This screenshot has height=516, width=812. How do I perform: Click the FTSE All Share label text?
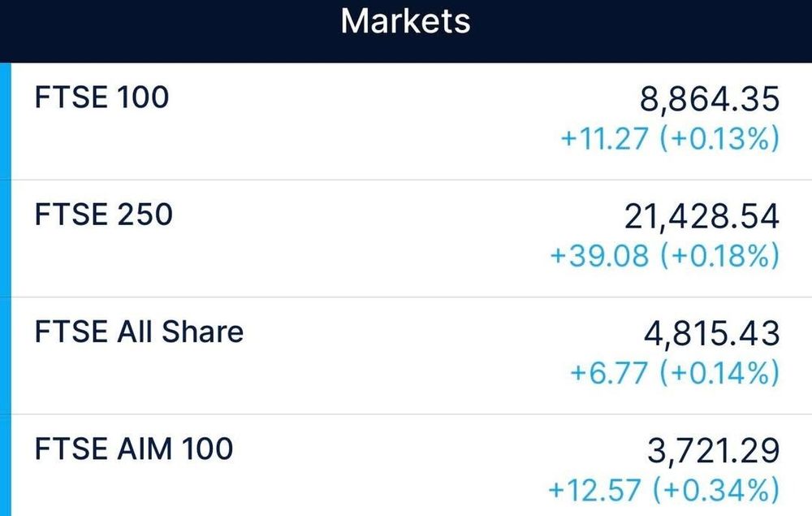pos(139,331)
